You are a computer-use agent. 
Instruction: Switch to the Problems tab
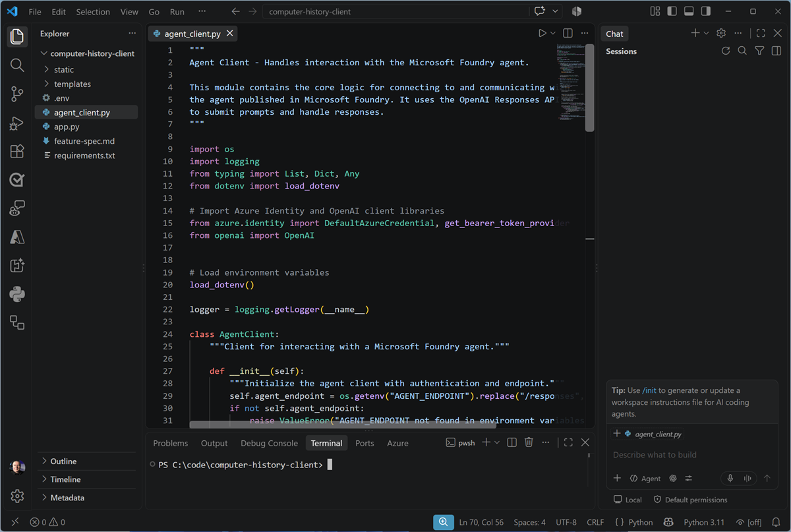point(171,443)
